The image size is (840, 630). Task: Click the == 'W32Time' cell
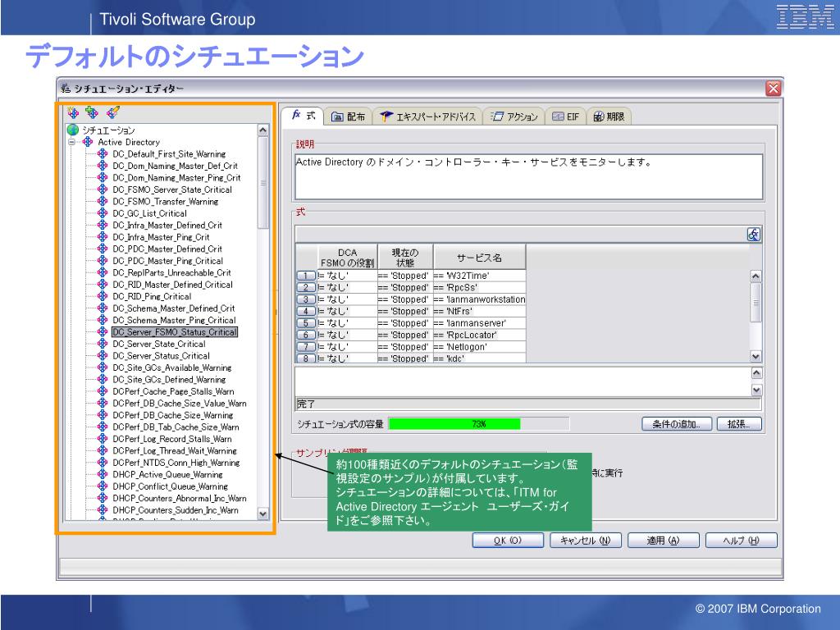(479, 276)
